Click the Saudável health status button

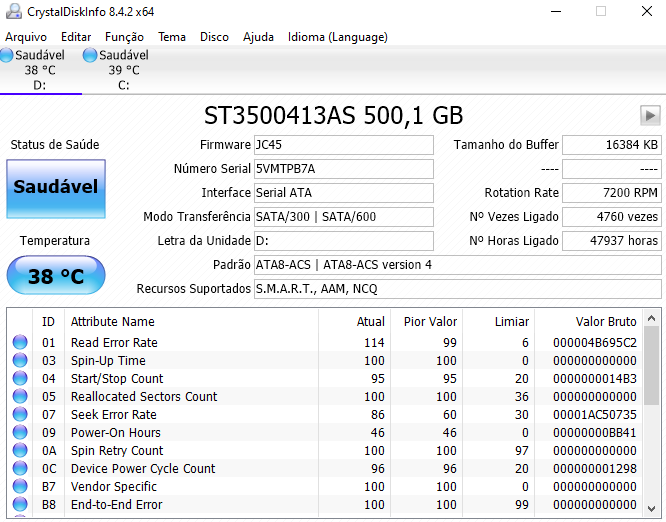pos(56,189)
